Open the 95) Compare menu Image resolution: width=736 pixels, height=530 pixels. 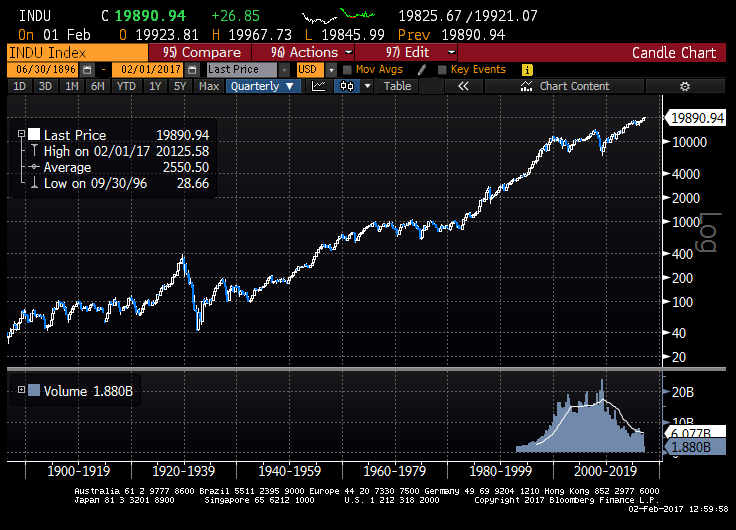tap(200, 52)
